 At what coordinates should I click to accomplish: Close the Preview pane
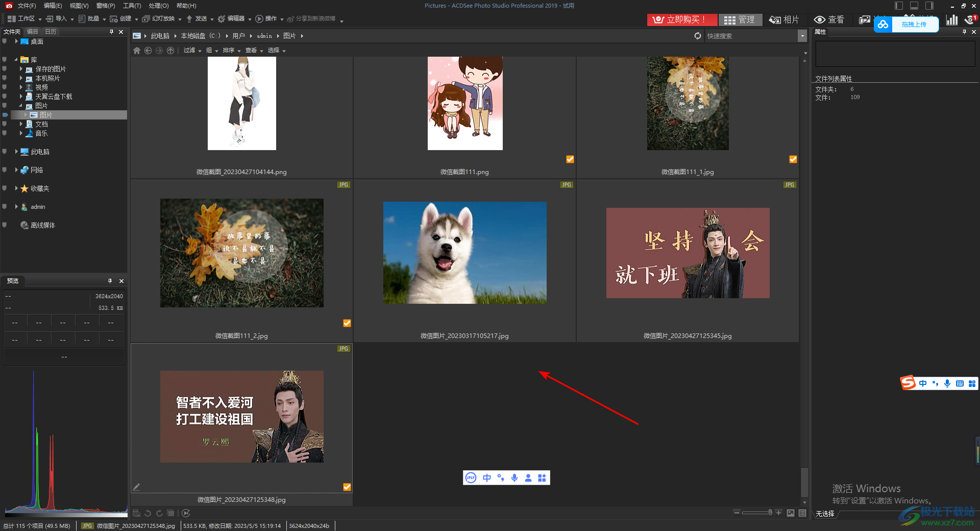(x=121, y=281)
